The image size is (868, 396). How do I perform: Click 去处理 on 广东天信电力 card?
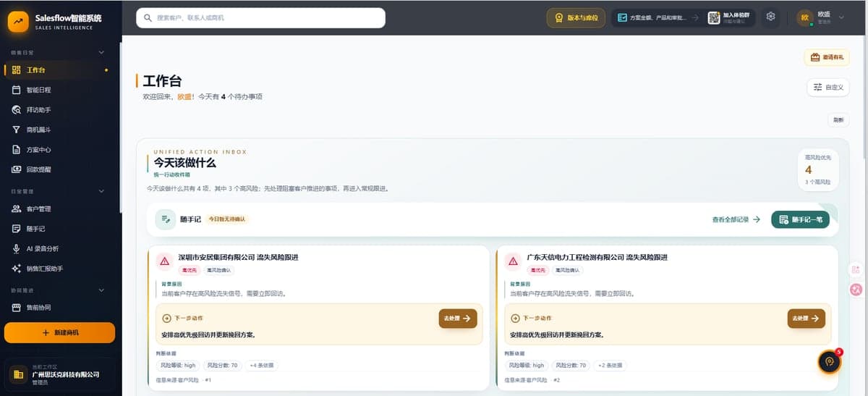(x=807, y=319)
